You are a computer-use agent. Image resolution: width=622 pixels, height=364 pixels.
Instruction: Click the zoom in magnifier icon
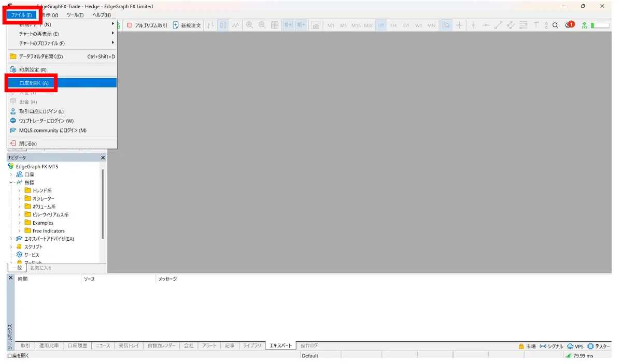249,25
